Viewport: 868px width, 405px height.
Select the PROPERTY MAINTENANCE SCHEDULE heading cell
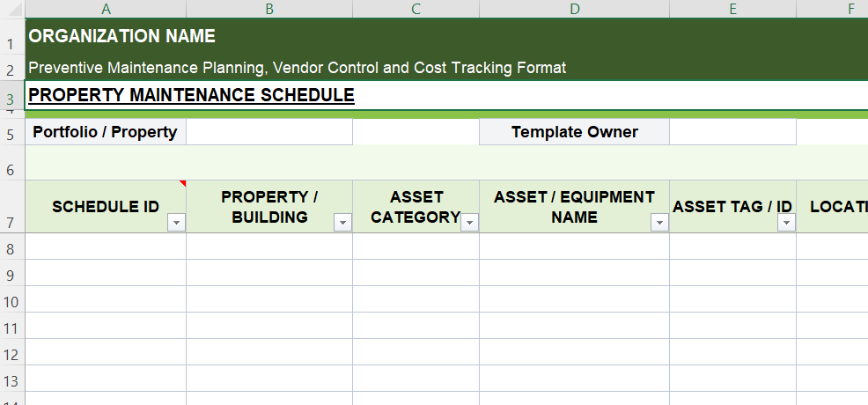point(191,95)
